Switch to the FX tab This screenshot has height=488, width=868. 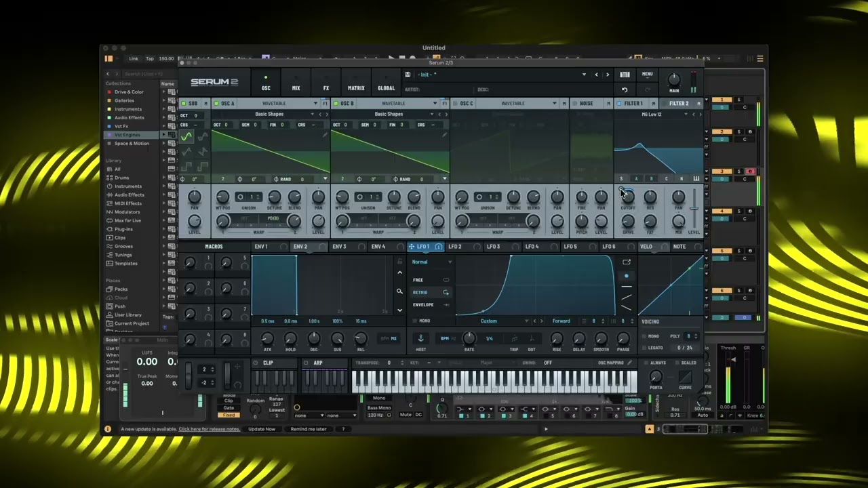click(326, 84)
